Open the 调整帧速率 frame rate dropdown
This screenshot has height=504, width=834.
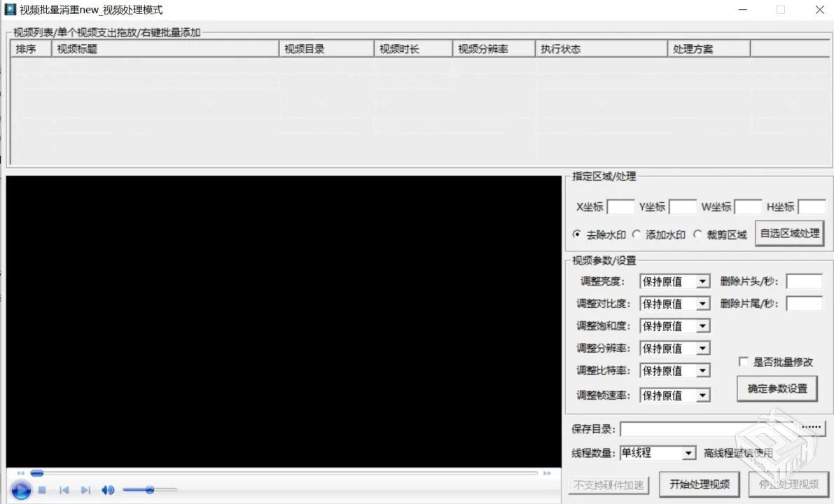click(704, 395)
